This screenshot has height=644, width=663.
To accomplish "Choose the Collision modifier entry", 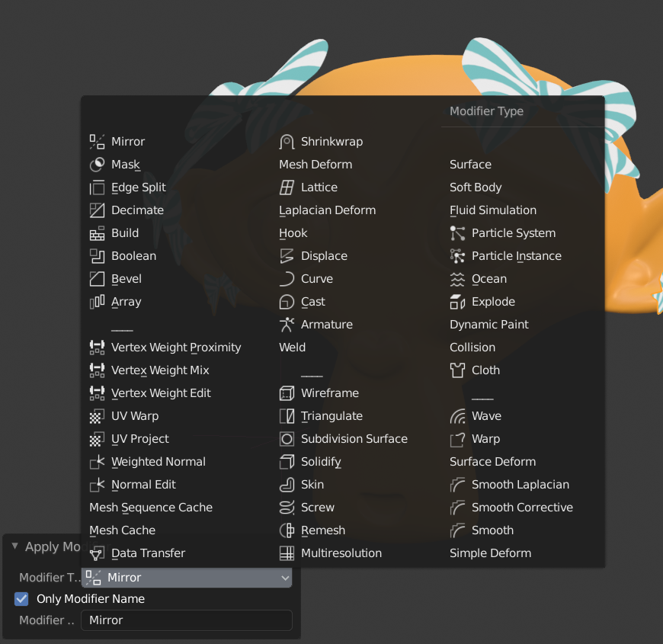I will point(472,348).
